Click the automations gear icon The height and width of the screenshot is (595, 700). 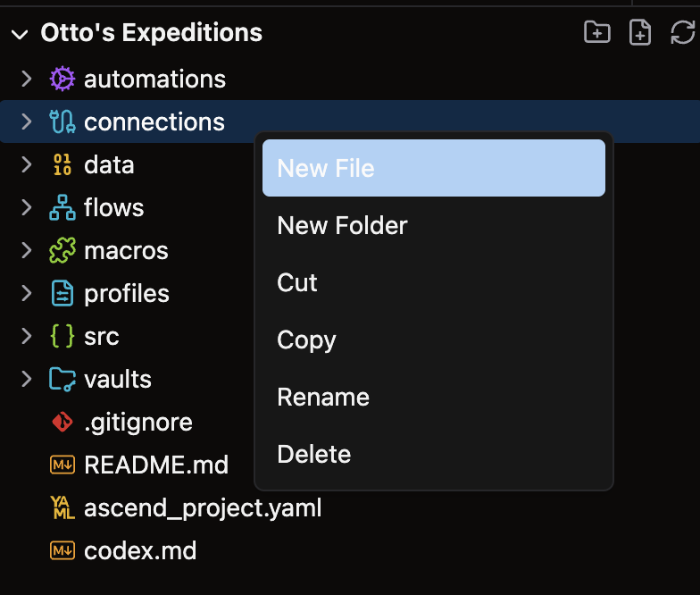click(x=62, y=80)
